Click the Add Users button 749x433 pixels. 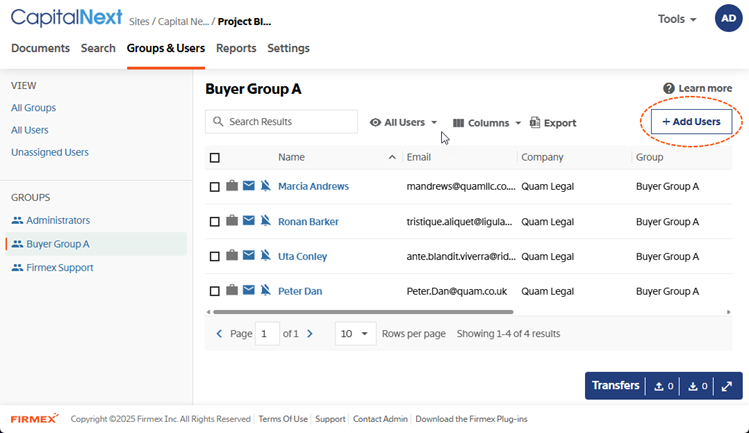(691, 122)
